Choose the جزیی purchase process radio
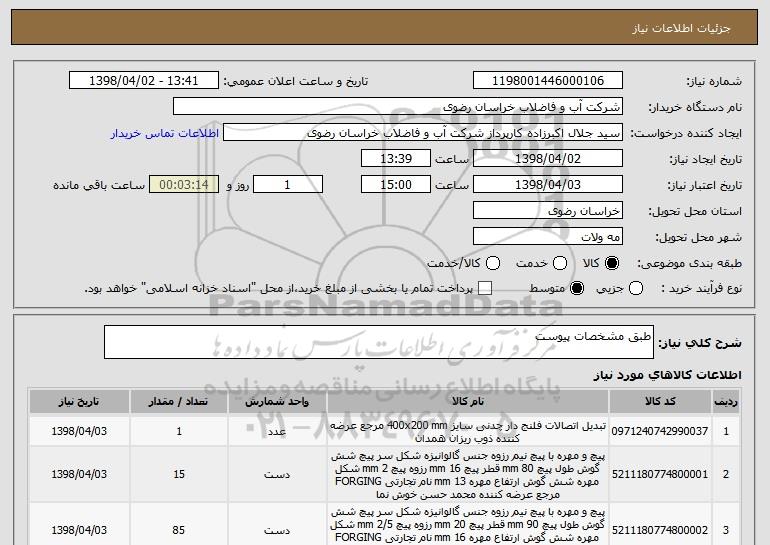Screen dimensions: 770x545 635,288
